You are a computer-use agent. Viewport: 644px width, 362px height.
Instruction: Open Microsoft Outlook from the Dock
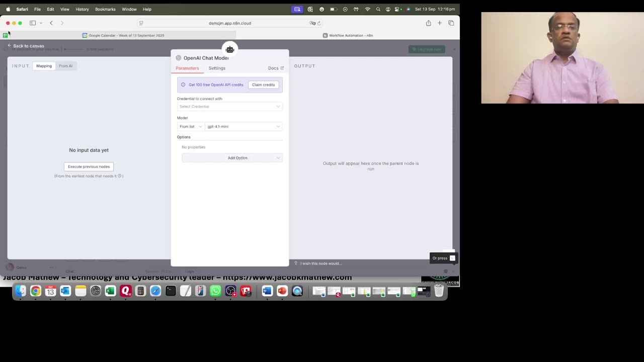pos(65,291)
